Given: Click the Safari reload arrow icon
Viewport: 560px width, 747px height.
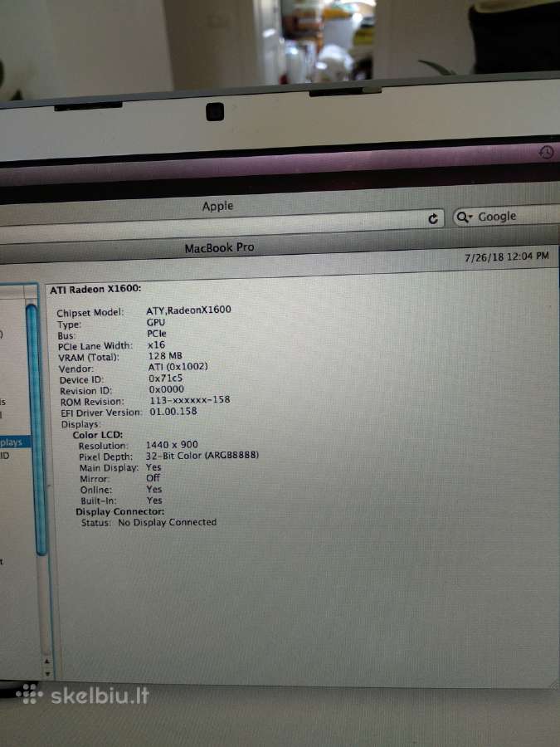Looking at the screenshot, I should point(433,218).
